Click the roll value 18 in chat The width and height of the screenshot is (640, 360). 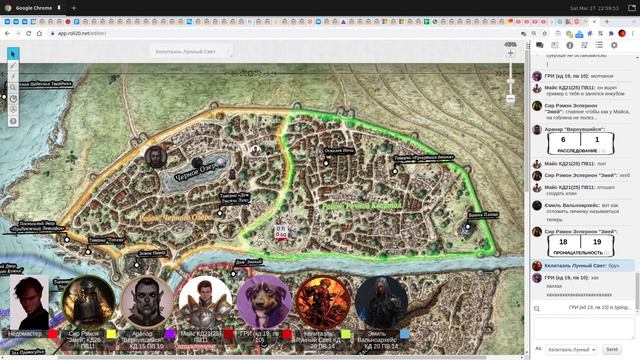click(563, 242)
